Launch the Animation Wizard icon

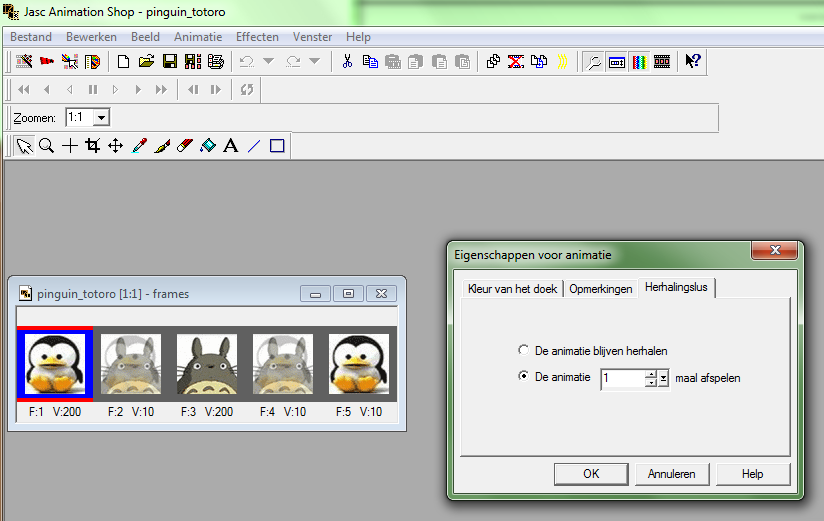(x=24, y=62)
